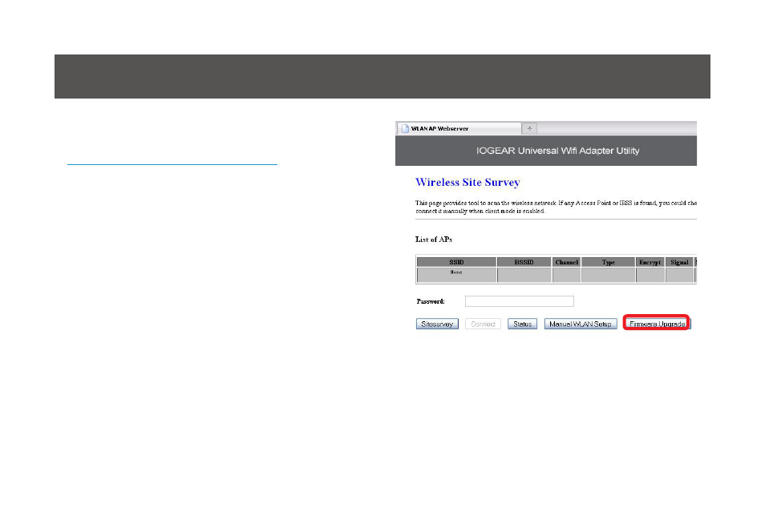Click the Encrypt column header
This screenshot has width=765, height=532.
click(650, 262)
